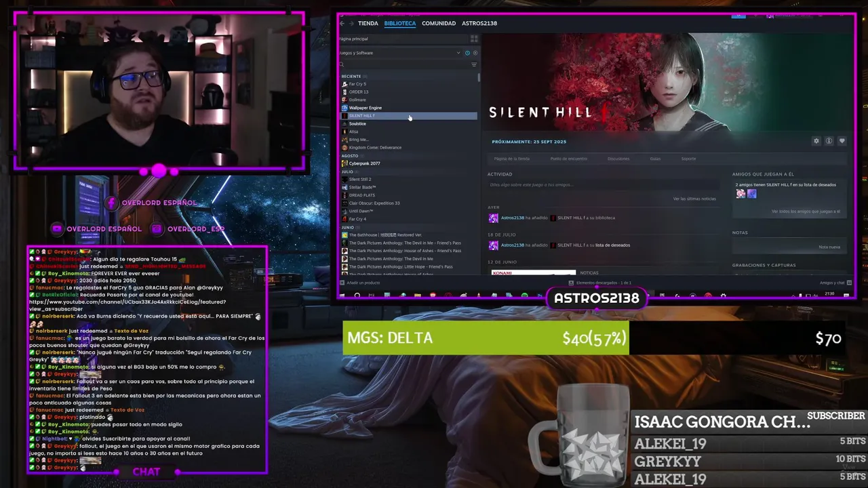Open second friend avatar in Amigos panel
The height and width of the screenshot is (488, 868).
(x=751, y=194)
